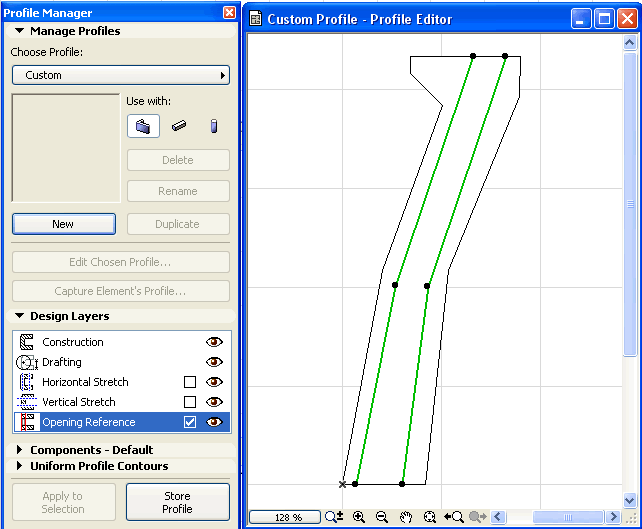
Task: Hide the Construction layer with eye icon
Action: 214,342
